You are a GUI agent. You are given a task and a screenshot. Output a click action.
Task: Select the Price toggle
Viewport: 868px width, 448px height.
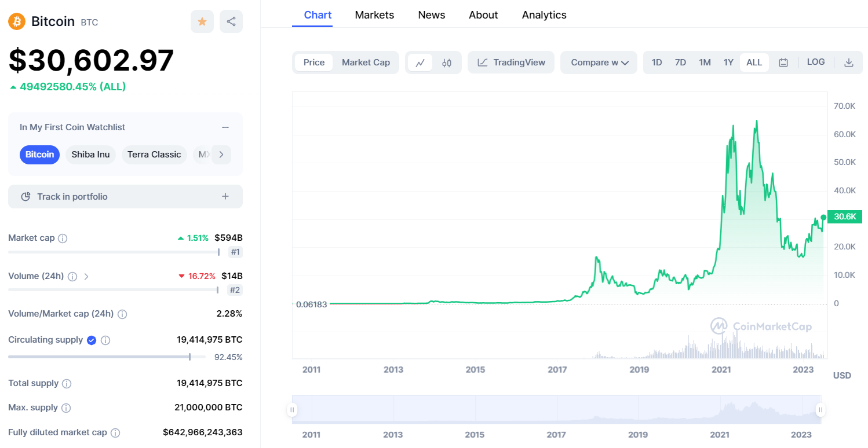coord(314,63)
